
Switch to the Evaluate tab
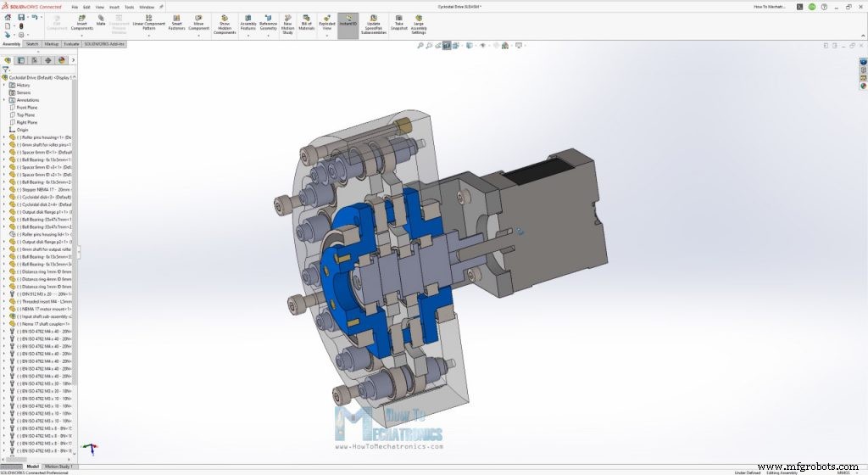[71, 44]
